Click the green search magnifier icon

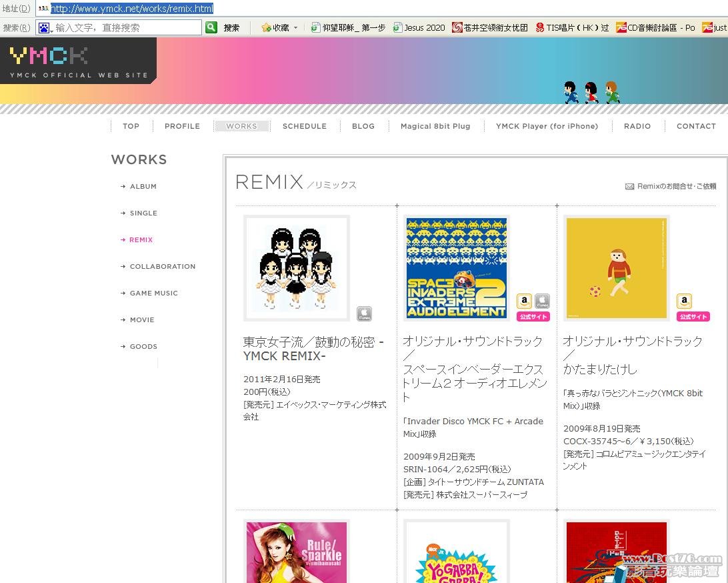211,27
